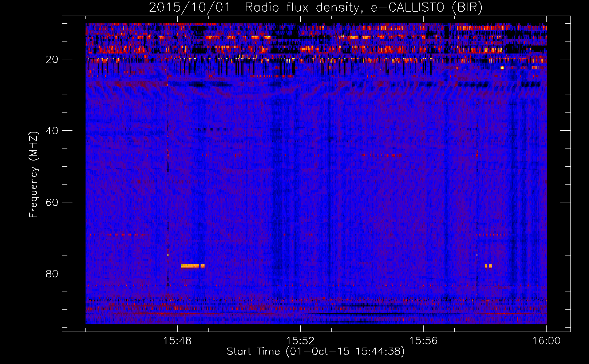Click the plot title "Radio flux density, e-CALLISTO (BIR)"

click(x=364, y=8)
